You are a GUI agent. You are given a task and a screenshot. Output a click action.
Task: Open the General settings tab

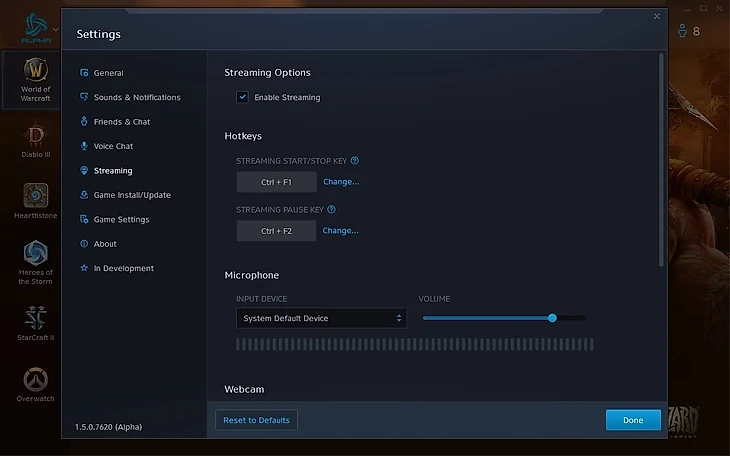pos(108,73)
